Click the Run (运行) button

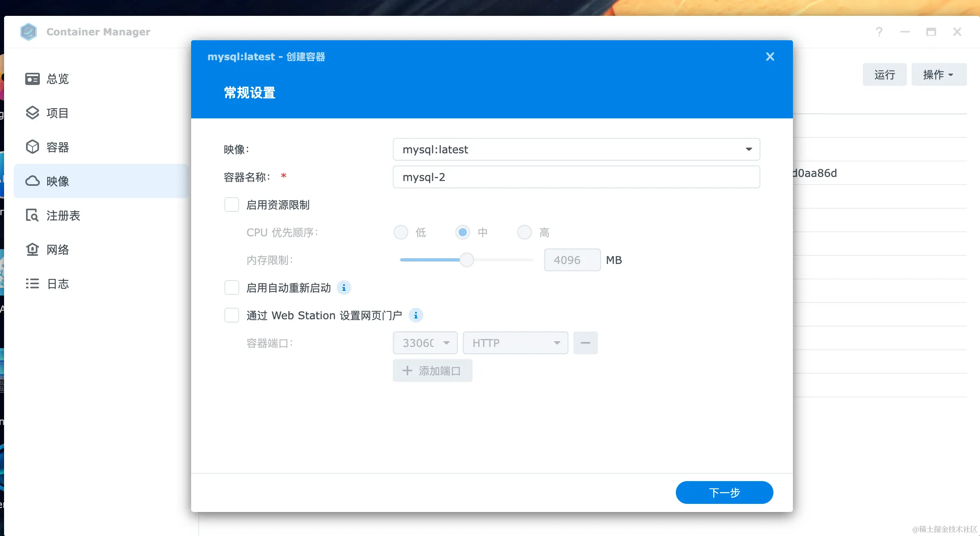884,75
